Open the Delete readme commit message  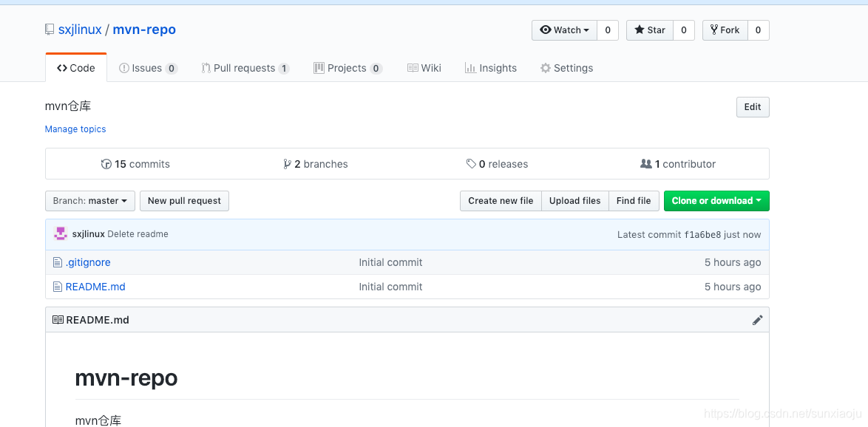138,234
